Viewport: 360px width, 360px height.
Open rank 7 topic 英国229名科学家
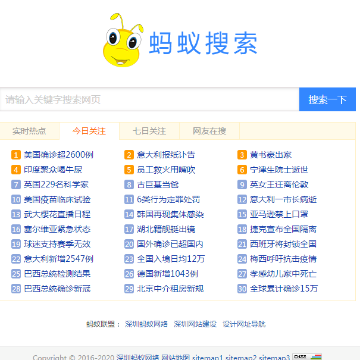click(x=56, y=184)
